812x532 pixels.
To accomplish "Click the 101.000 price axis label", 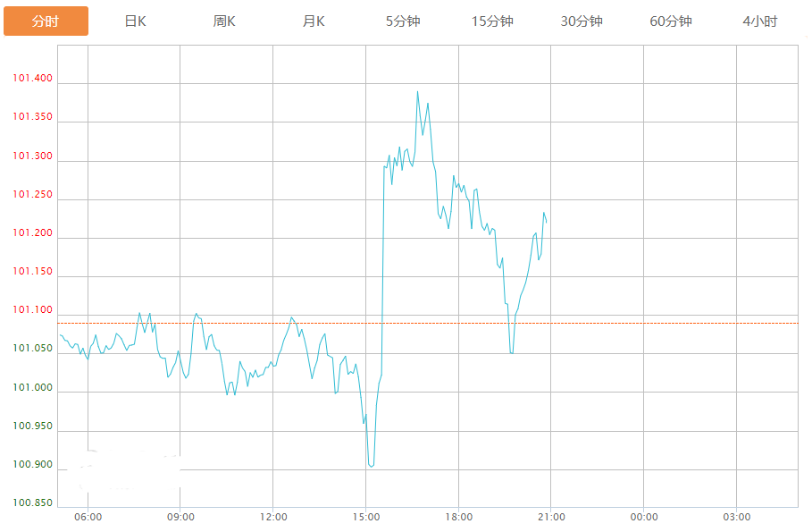I will coord(33,387).
